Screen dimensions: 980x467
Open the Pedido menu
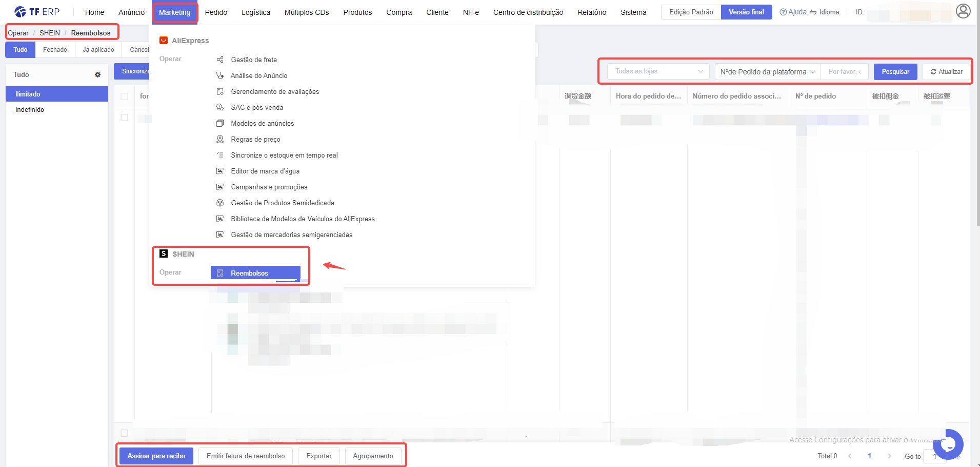(216, 12)
